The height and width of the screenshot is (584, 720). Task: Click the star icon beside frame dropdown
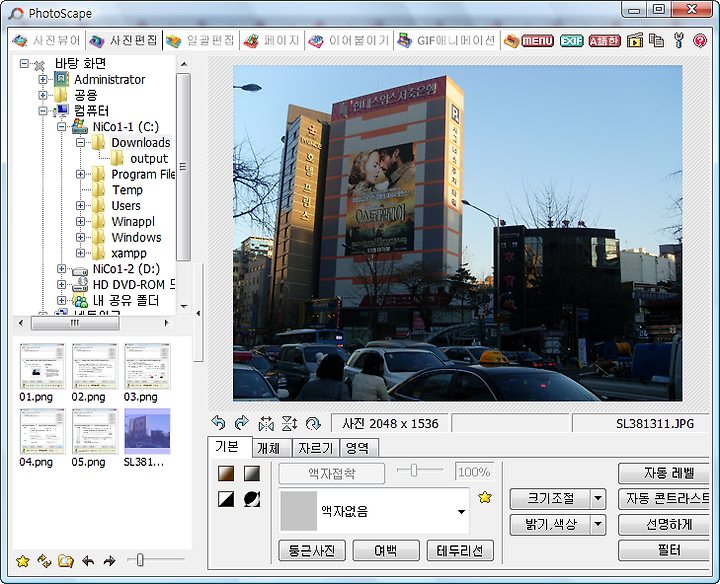tap(485, 497)
